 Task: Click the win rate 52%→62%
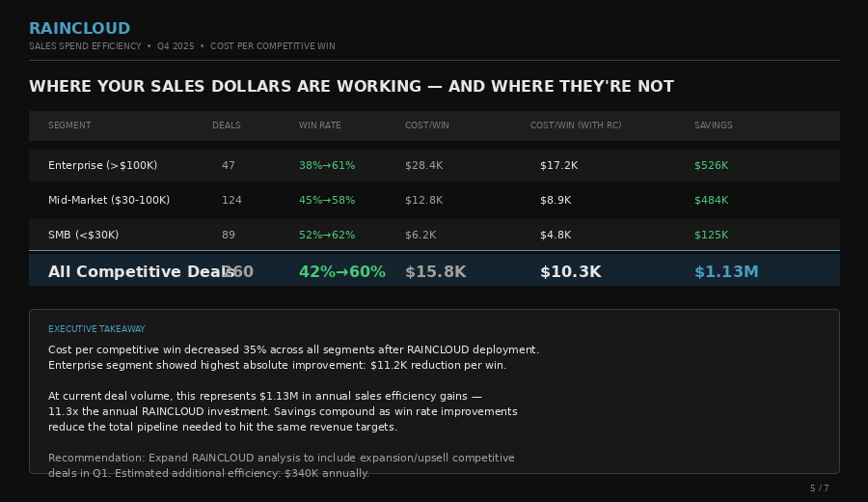[327, 235]
